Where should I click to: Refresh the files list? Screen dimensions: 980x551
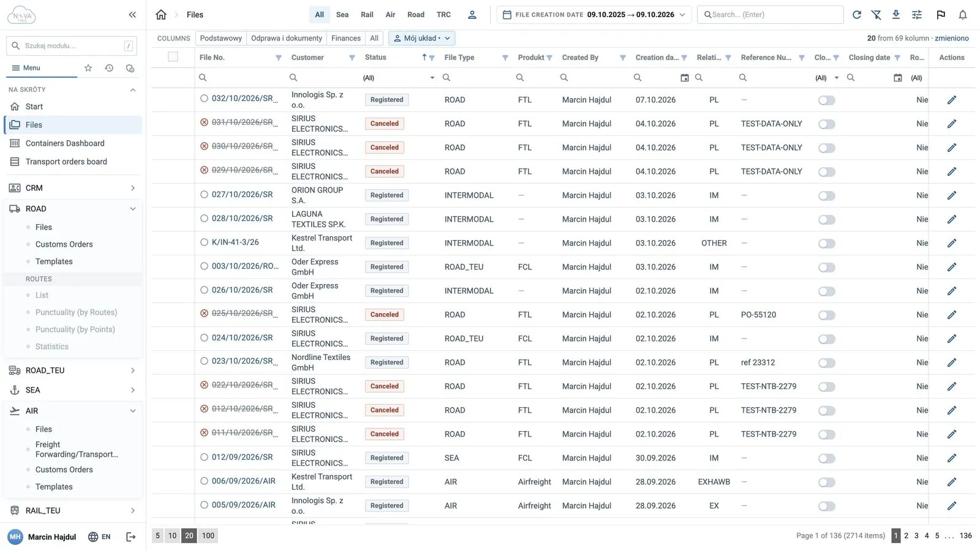(x=857, y=15)
